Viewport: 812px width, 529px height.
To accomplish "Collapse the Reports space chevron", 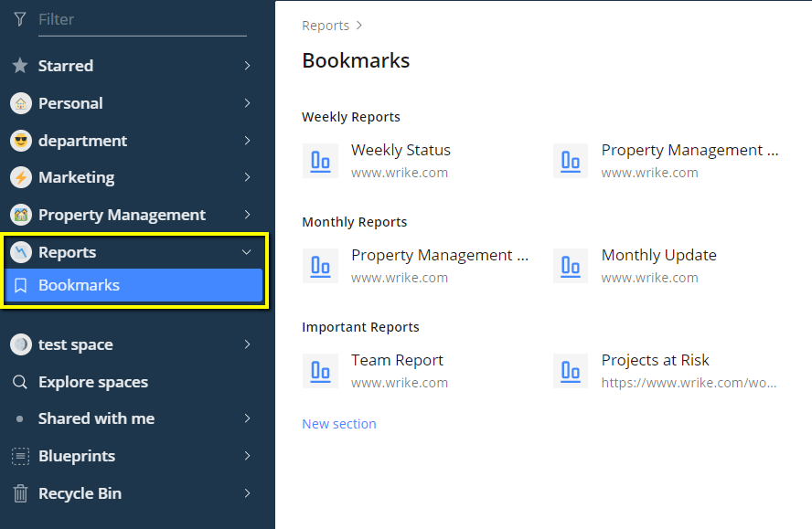I will click(247, 252).
